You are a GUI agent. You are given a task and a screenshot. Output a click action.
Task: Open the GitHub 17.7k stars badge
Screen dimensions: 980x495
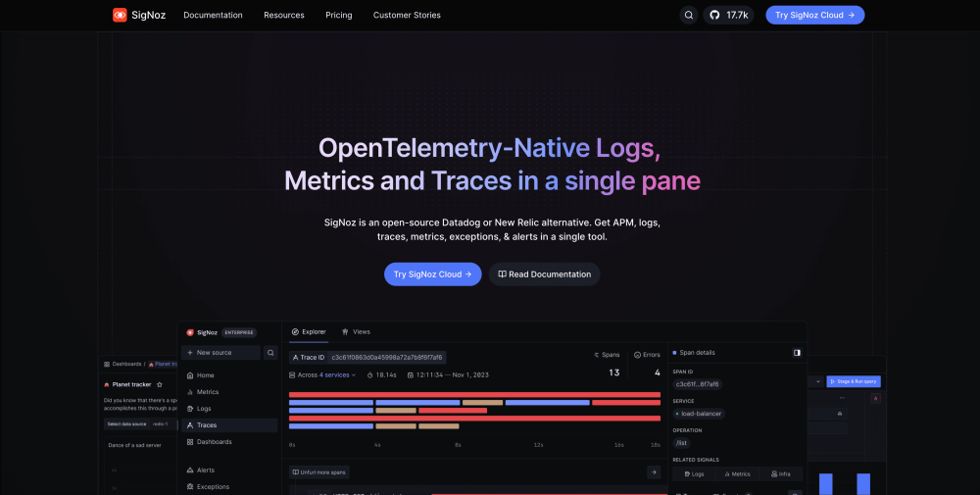click(728, 15)
